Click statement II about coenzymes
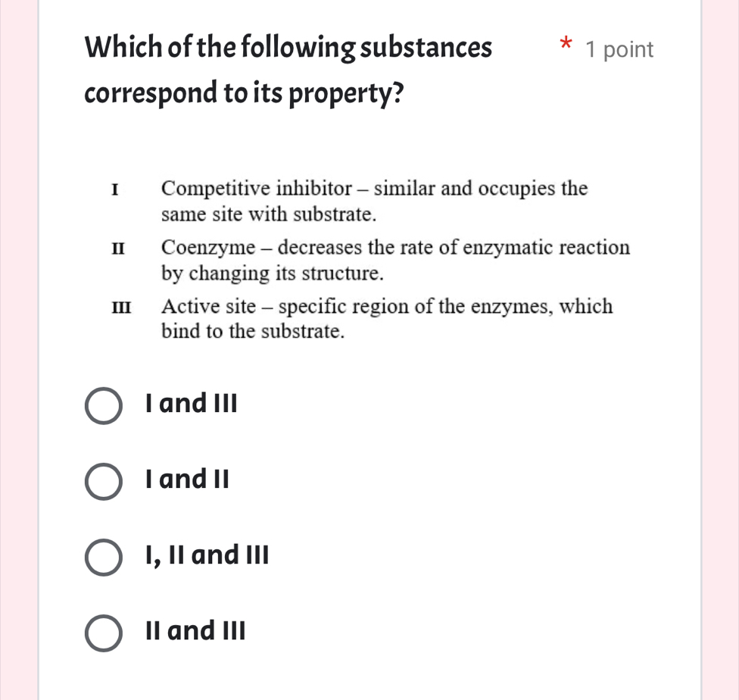739x700 pixels. tap(396, 260)
